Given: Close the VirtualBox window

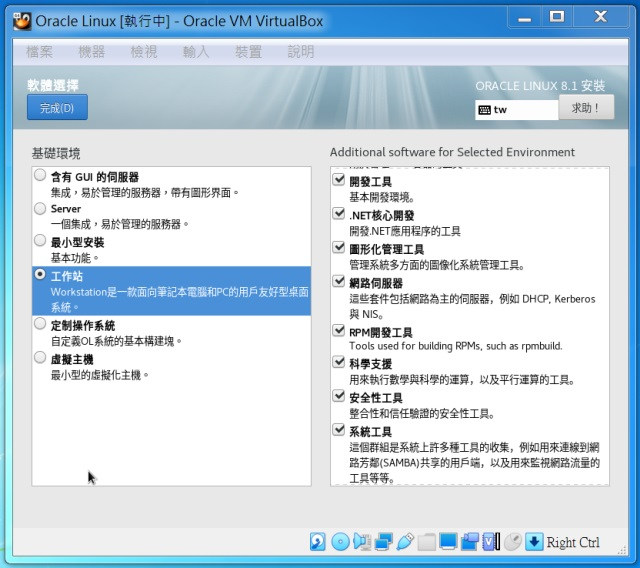Looking at the screenshot, I should click(x=601, y=17).
